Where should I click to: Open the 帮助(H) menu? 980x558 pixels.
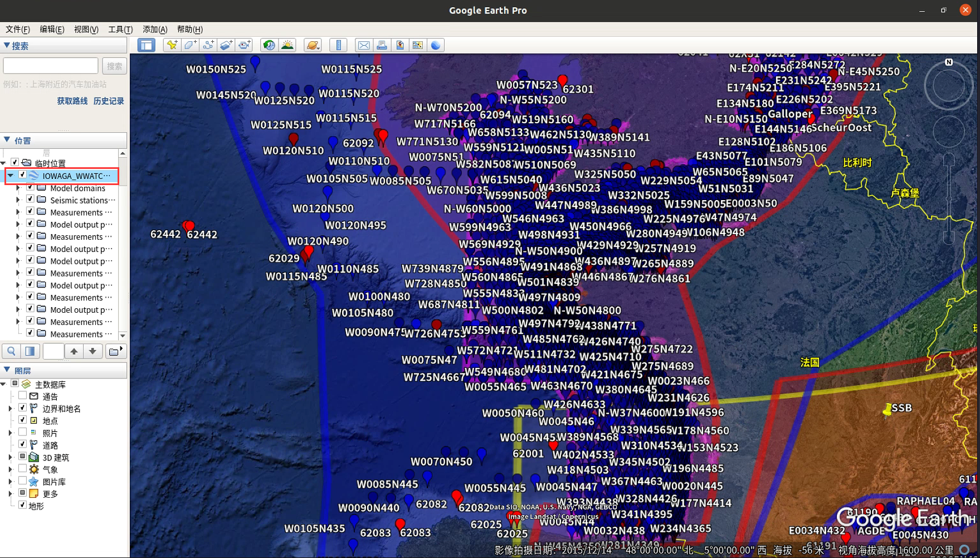[x=189, y=29]
